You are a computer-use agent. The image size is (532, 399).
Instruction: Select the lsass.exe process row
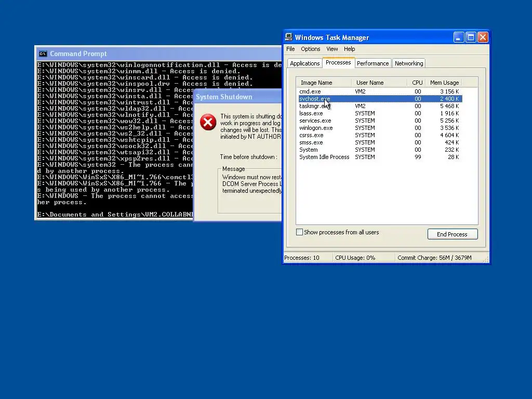pyautogui.click(x=380, y=113)
